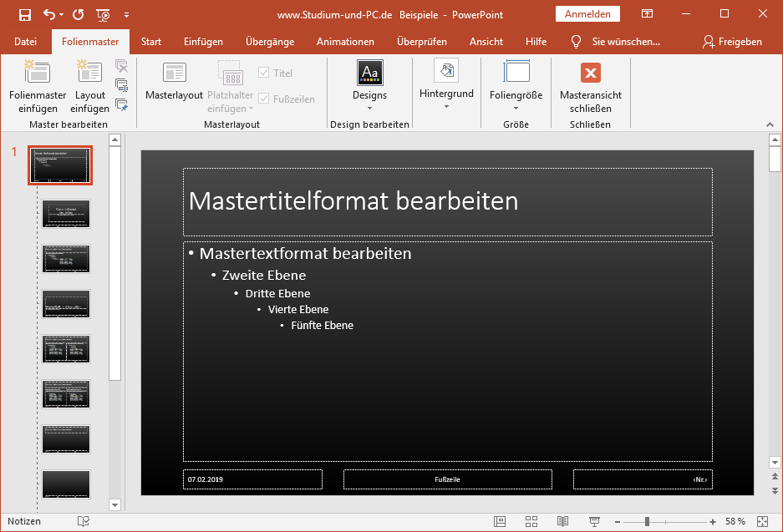Click the date placeholder 07.02.2019
783x532 pixels.
252,479
